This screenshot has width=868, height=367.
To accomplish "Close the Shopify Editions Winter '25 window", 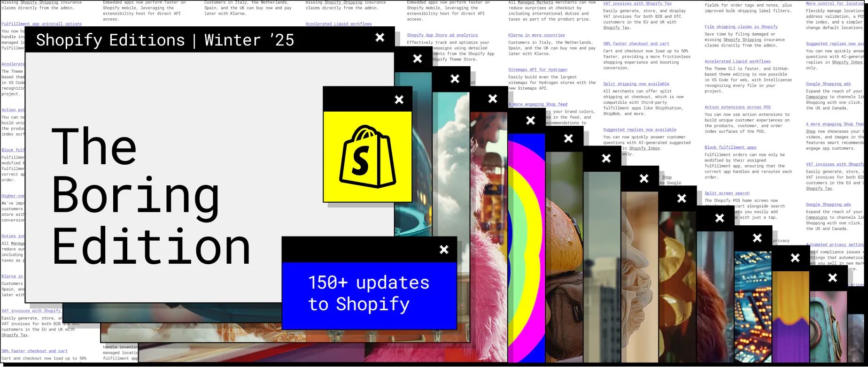I will [380, 38].
